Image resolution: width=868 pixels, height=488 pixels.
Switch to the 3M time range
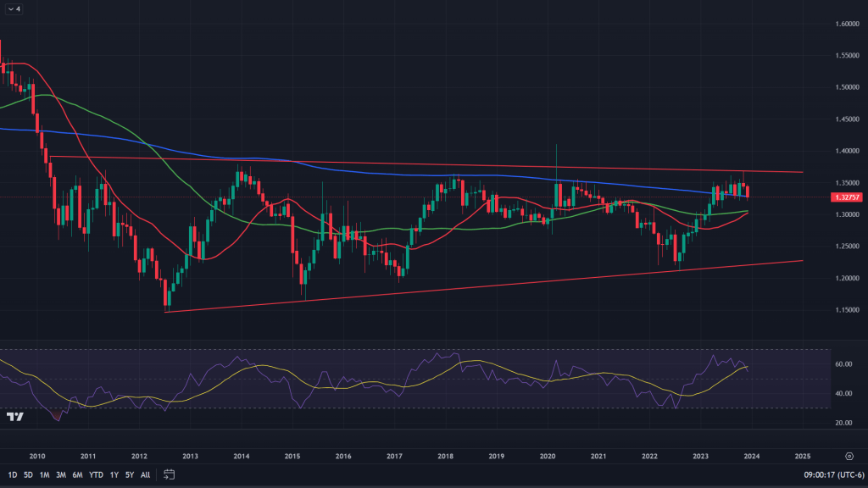pos(61,474)
